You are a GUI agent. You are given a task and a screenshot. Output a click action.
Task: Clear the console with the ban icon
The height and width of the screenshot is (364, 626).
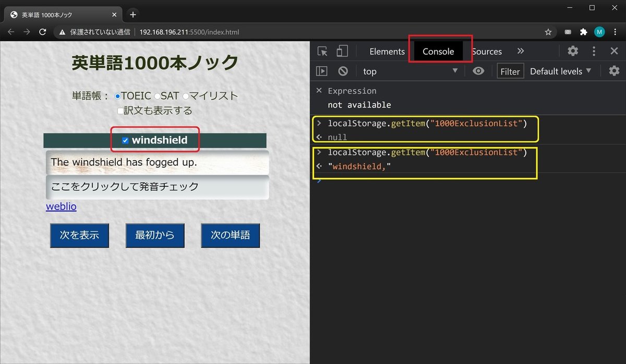click(x=343, y=71)
